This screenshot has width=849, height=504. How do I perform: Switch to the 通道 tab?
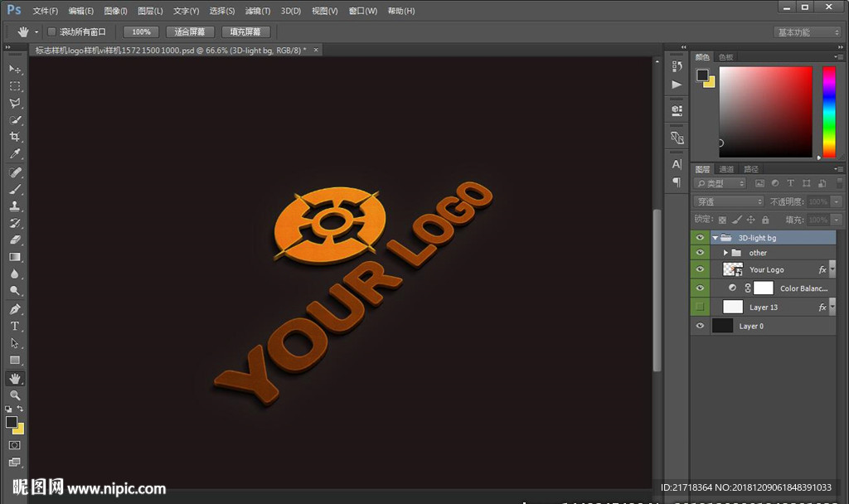726,169
